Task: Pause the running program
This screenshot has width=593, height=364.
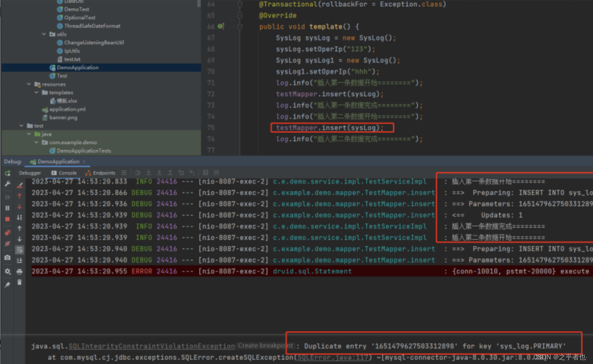Action: click(x=7, y=208)
